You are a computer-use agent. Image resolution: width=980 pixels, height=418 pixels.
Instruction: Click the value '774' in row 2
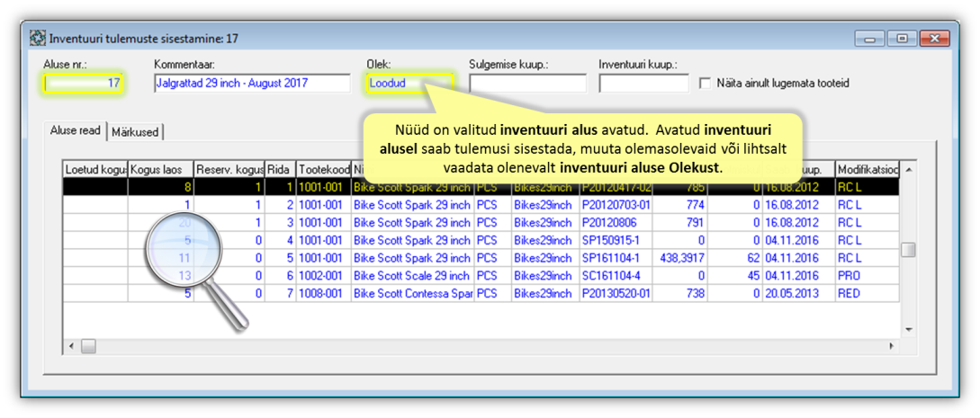[x=680, y=204]
